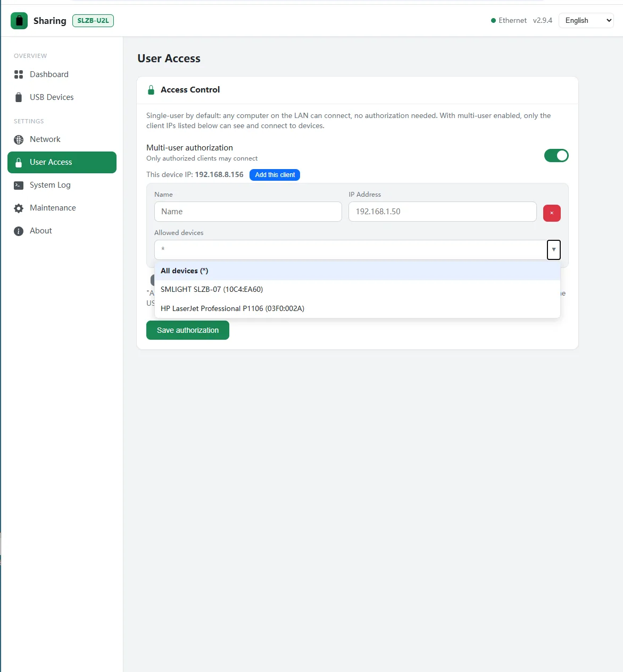Remove client row with red X button
This screenshot has height=672, width=623.
click(552, 213)
